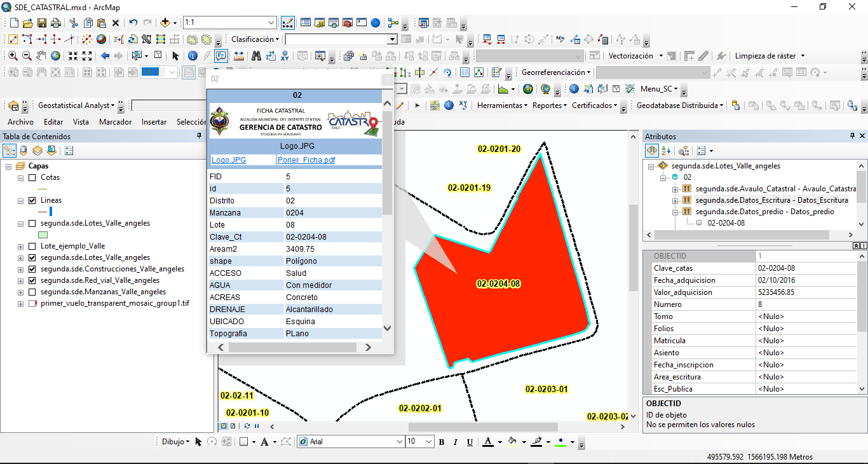868x464 pixels.
Task: Activate the Identify tool
Action: pos(193,56)
